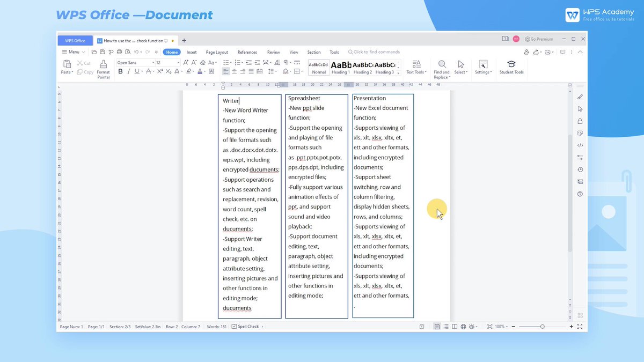Open the Page Layout tab
The height and width of the screenshot is (362, 644).
(x=217, y=52)
